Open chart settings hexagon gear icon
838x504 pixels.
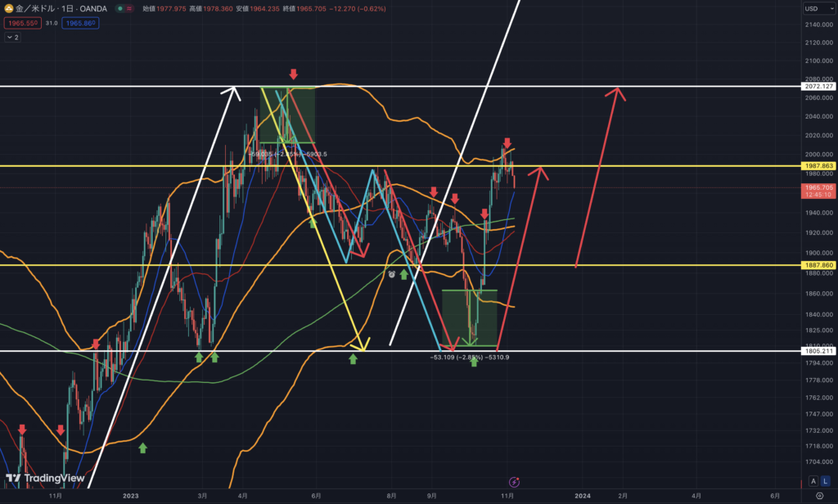(820, 496)
